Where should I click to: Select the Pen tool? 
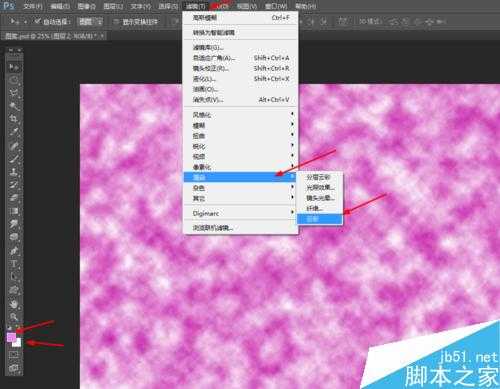click(14, 251)
